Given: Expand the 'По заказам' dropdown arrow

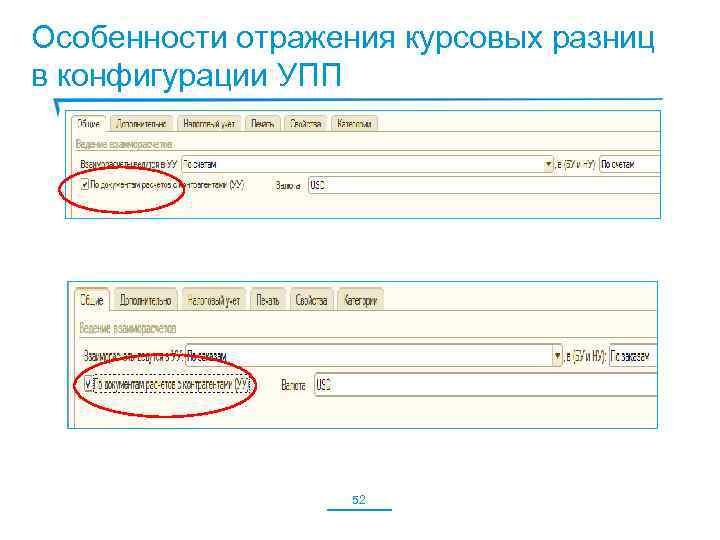Looking at the screenshot, I should 557,356.
